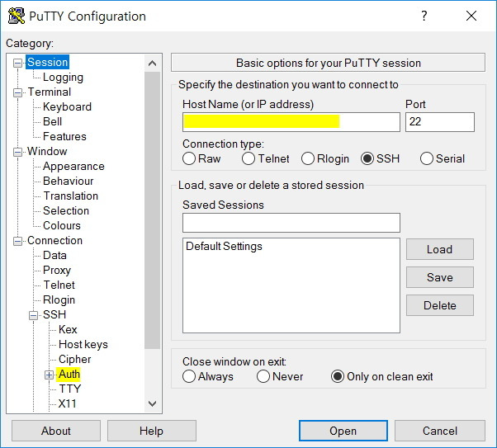497x448 pixels.
Task: Select Default Settings in sessions list
Action: tap(224, 246)
